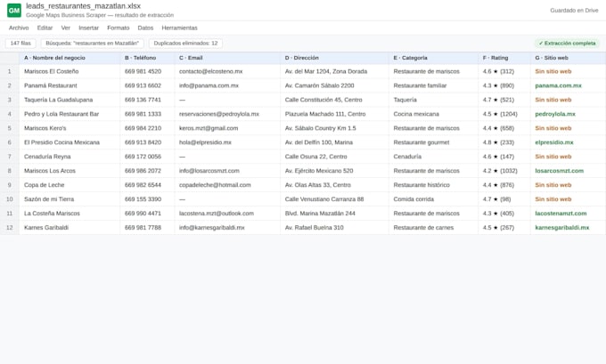Screen dimensions: 606x364
Task: Select column header A Nombre del negocio
Action: pos(70,58)
